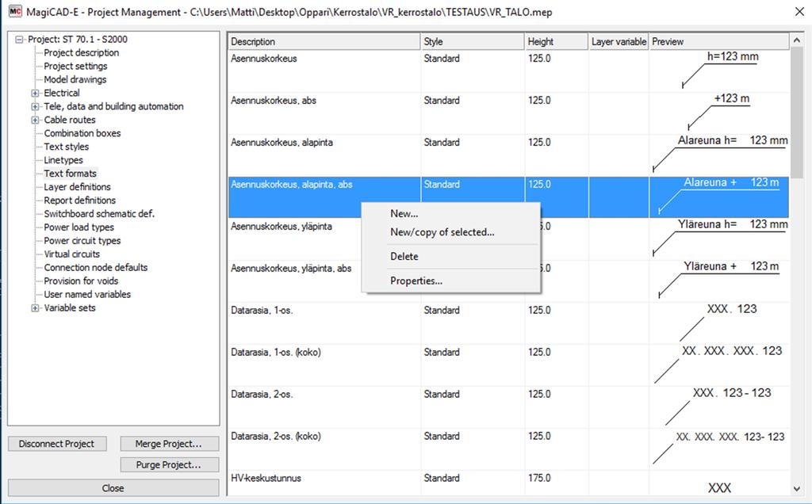The width and height of the screenshot is (812, 504).
Task: Select Project description in the tree
Action: click(x=82, y=53)
